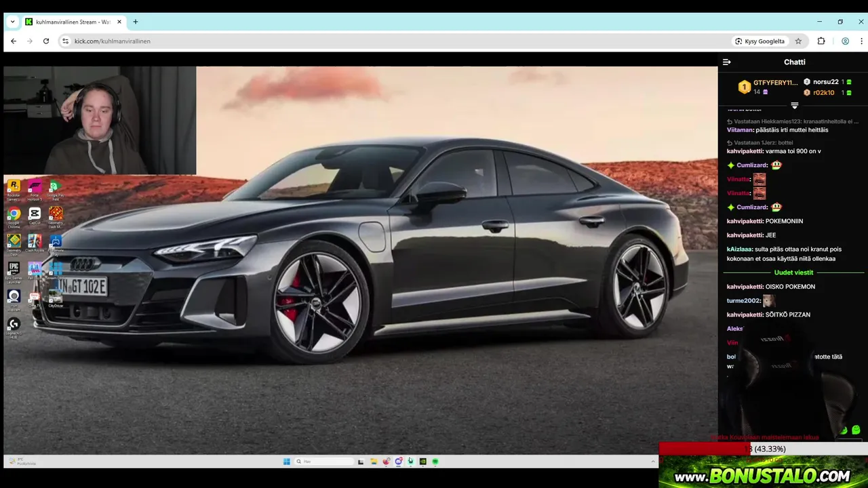Open Geometry Dash desktop icon

click(14, 244)
